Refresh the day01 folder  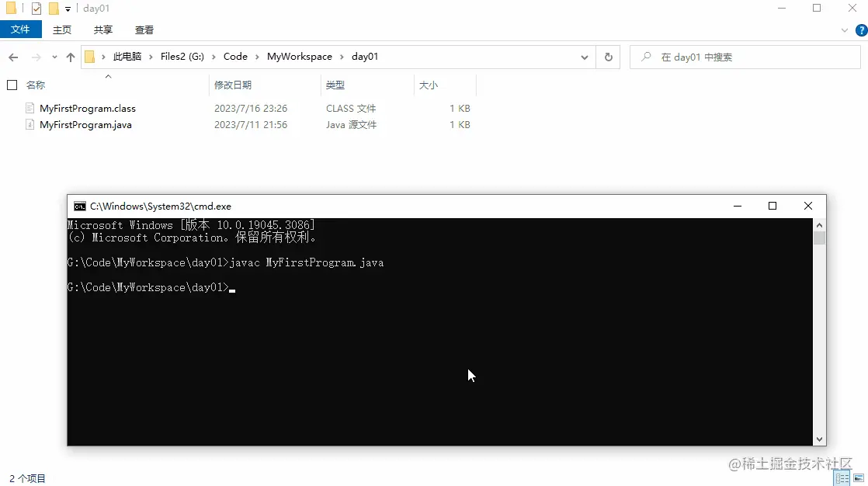[x=609, y=57]
